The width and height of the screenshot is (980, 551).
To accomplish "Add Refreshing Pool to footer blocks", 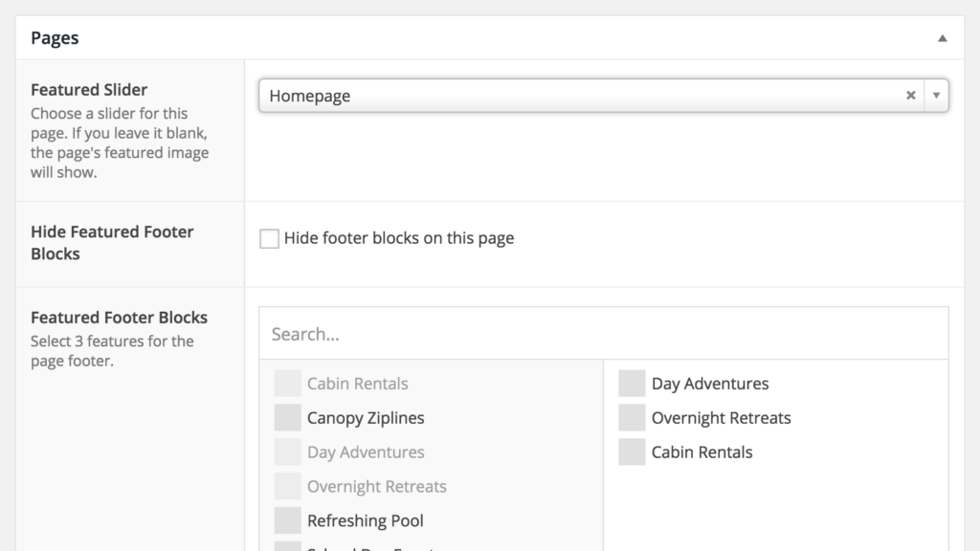I will [x=365, y=521].
